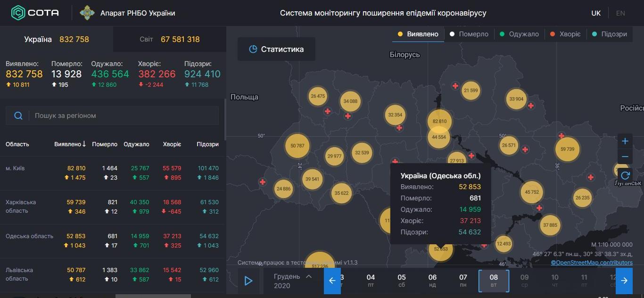Image resolution: width=644 pixels, height=298 pixels.
Task: Select the Померло map layer
Action: point(469,34)
